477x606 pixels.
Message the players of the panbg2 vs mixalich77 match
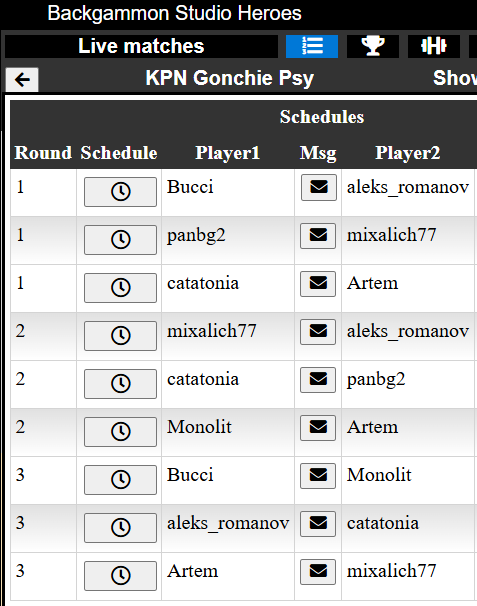(318, 235)
